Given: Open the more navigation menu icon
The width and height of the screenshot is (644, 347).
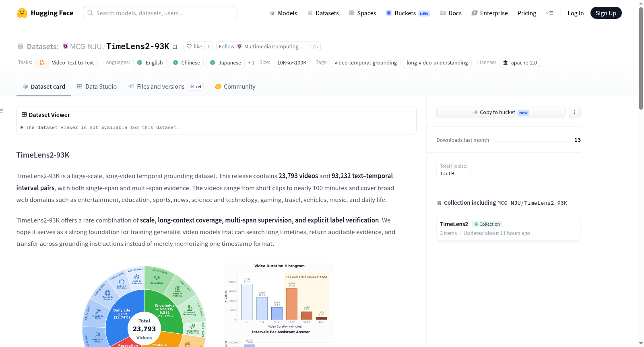Looking at the screenshot, I should pyautogui.click(x=549, y=13).
